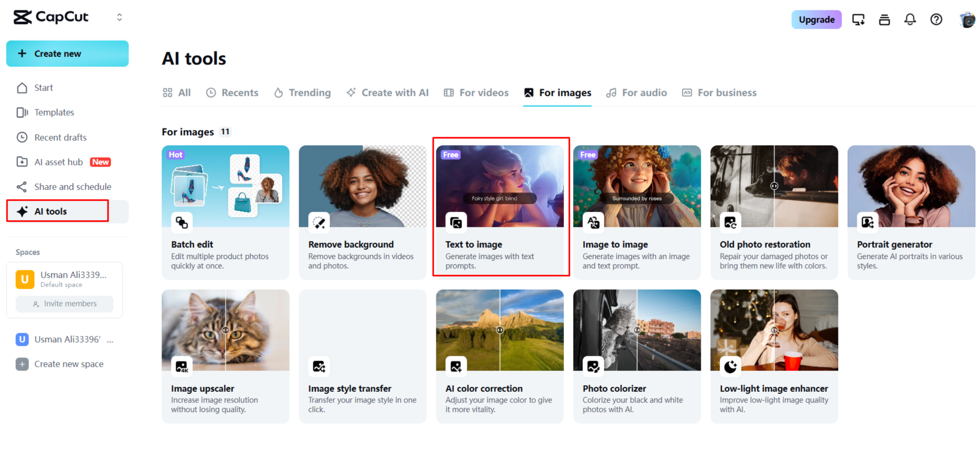Click the Remove background eraser icon
Image resolution: width=980 pixels, height=459 pixels.
tap(319, 222)
